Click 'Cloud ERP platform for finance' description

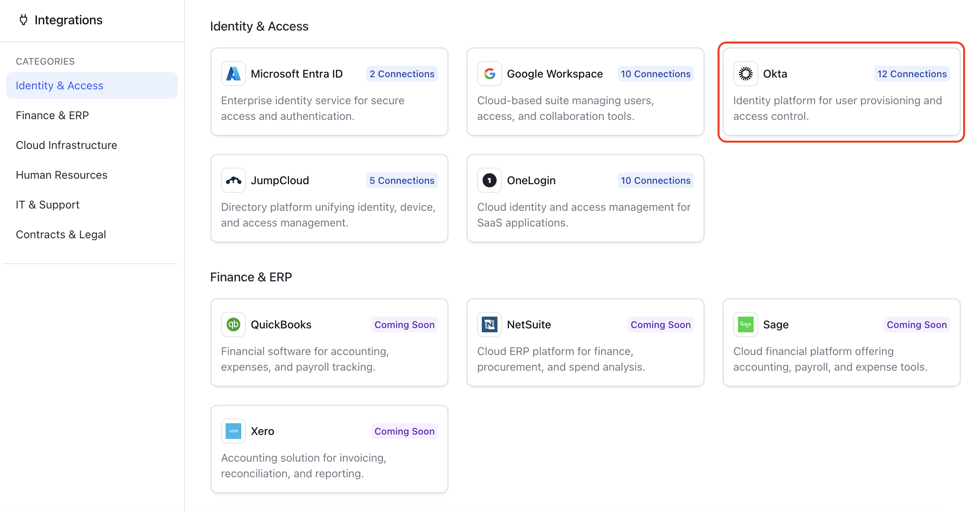[x=561, y=359]
